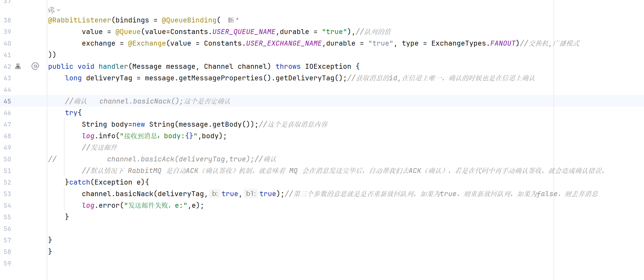Click message.getBody() on line 47
Screen dimensions: 644x280
click(214, 124)
